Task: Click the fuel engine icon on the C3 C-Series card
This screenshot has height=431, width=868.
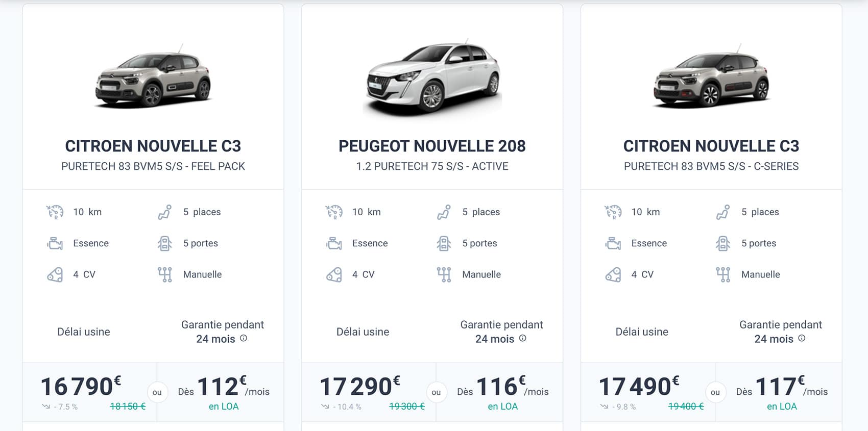Action: point(613,243)
